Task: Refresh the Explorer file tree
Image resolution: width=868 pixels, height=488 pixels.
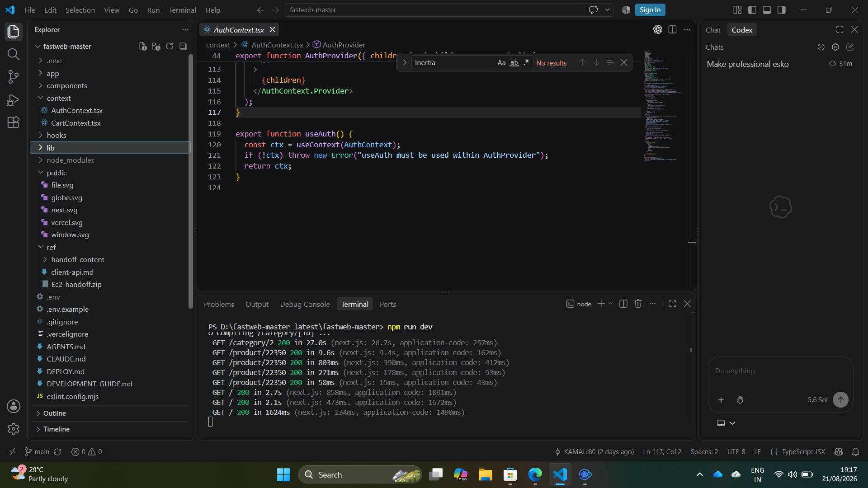Action: click(170, 46)
